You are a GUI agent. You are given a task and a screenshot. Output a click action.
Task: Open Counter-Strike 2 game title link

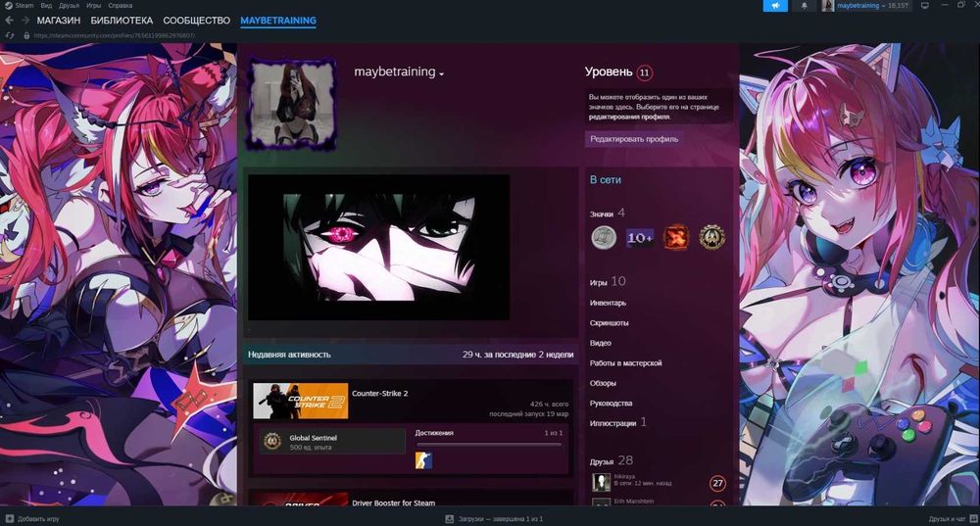(380, 394)
